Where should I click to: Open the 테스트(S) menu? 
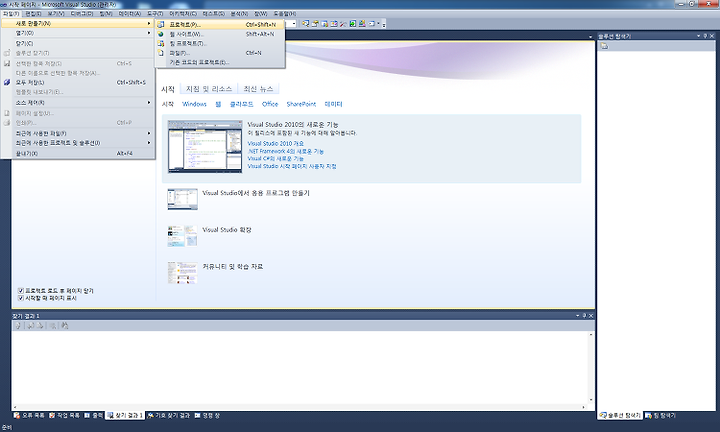click(x=214, y=14)
